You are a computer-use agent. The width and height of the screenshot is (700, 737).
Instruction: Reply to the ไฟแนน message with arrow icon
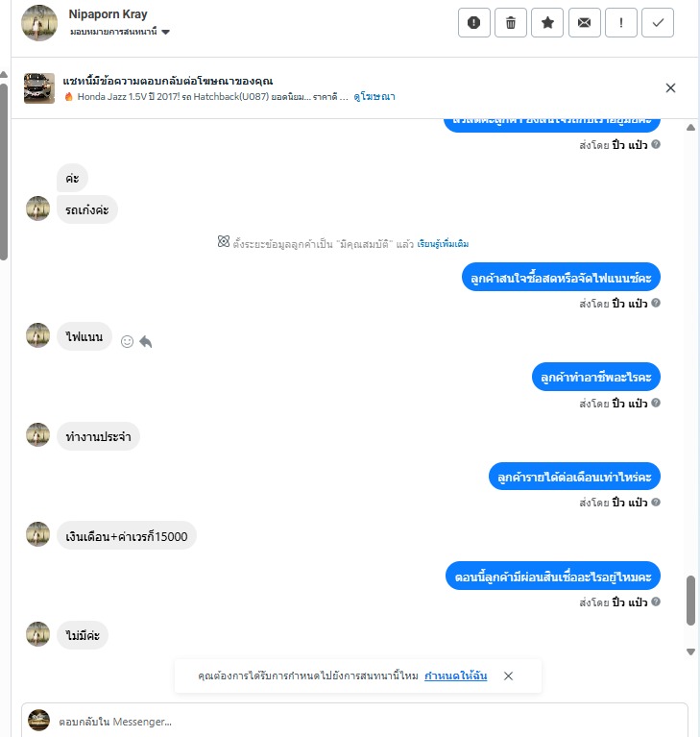(x=146, y=341)
